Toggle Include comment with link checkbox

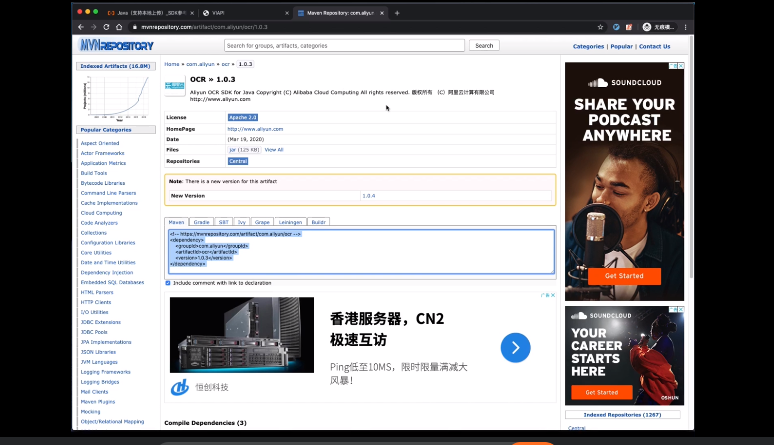pos(168,283)
